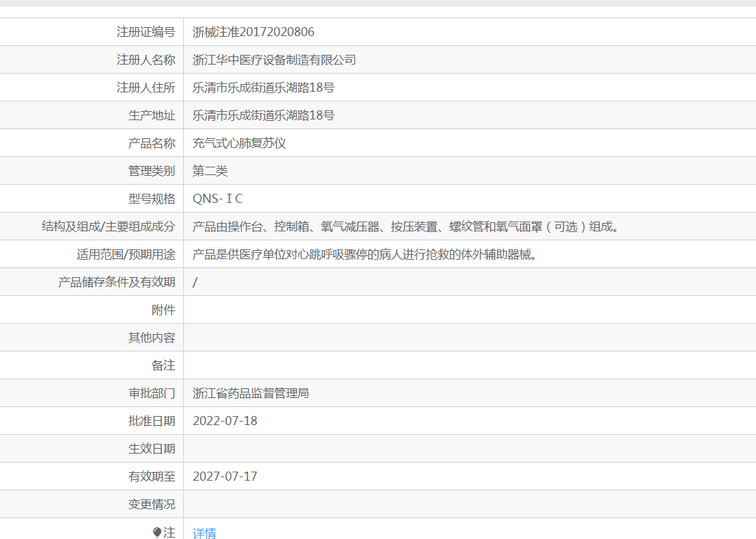
Task: Select the 其他内容 label
Action: [x=151, y=338]
